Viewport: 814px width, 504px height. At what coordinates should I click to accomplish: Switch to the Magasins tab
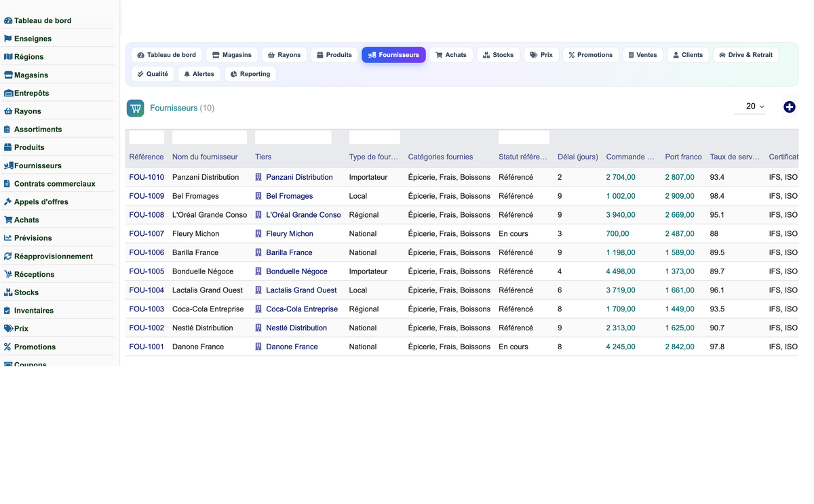coord(232,55)
